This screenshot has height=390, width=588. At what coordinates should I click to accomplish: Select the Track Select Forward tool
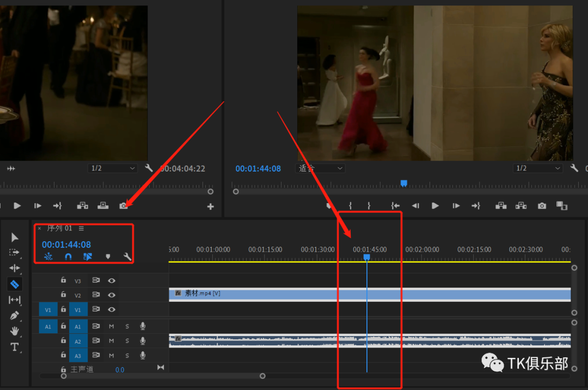[x=14, y=253]
